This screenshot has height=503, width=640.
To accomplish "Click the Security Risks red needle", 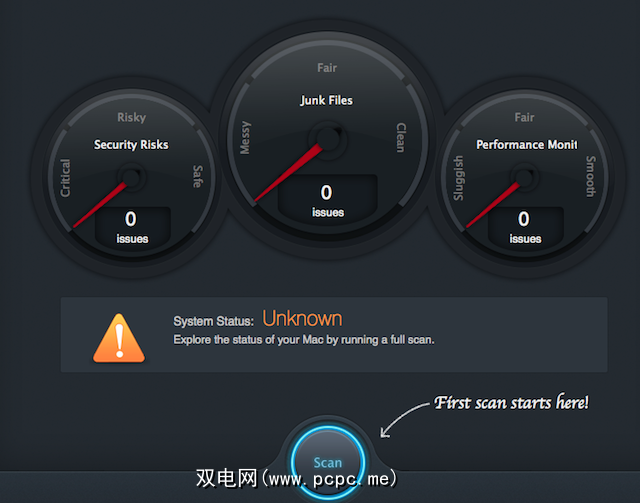I will coord(100,204).
